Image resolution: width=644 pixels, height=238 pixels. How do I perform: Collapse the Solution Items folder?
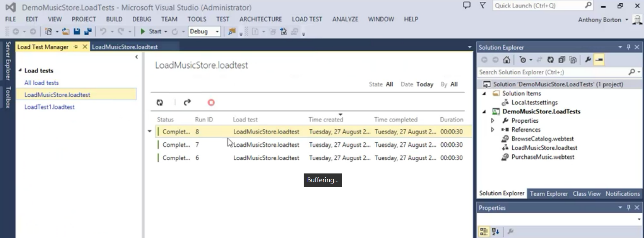tap(484, 93)
